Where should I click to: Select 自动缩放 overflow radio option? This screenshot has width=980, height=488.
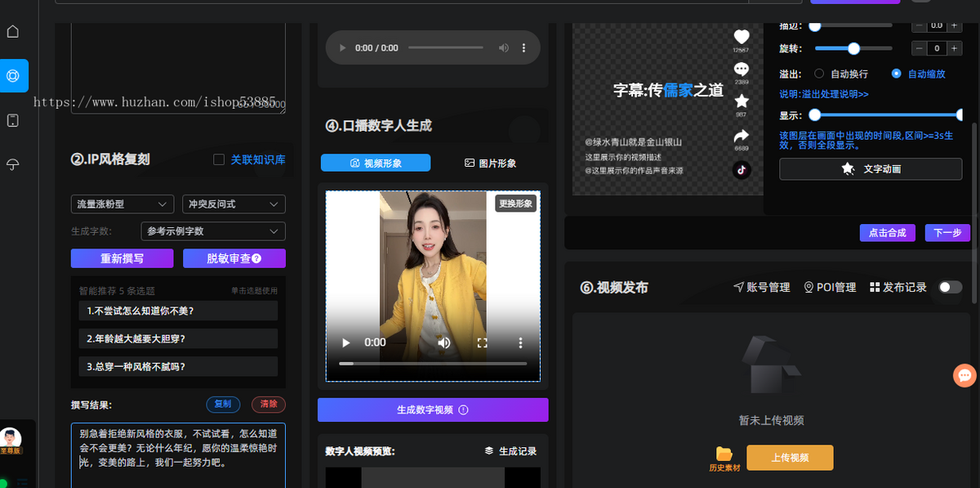[897, 74]
